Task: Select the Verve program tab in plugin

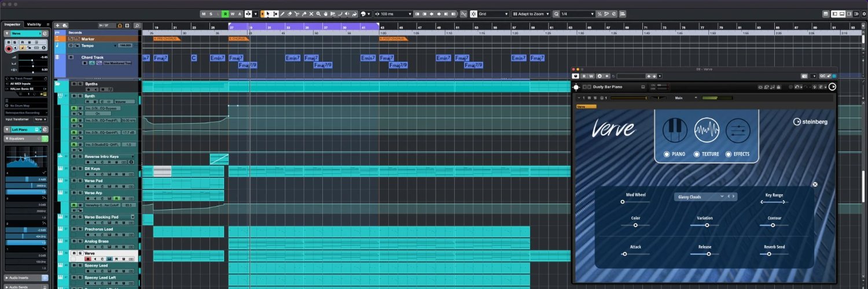Action: (x=587, y=106)
